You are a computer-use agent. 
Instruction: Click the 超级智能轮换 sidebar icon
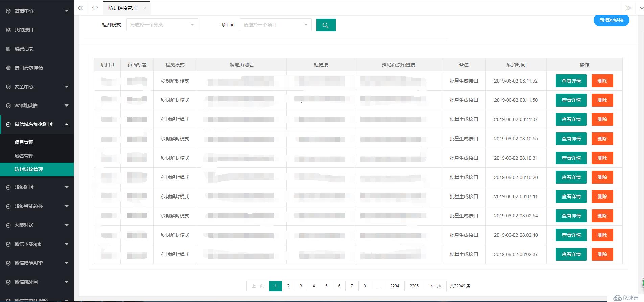(8, 206)
